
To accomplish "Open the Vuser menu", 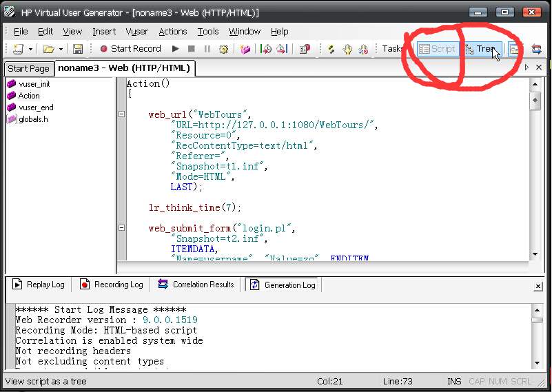I will [x=137, y=31].
